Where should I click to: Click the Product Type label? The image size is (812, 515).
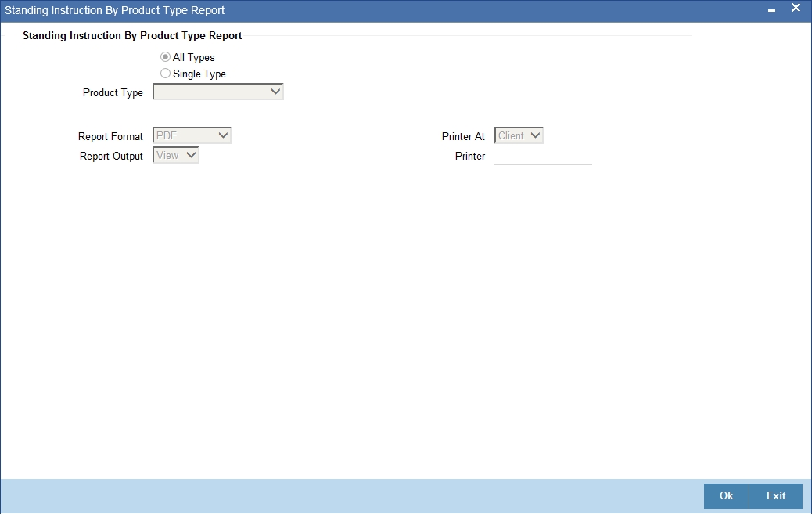[113, 92]
